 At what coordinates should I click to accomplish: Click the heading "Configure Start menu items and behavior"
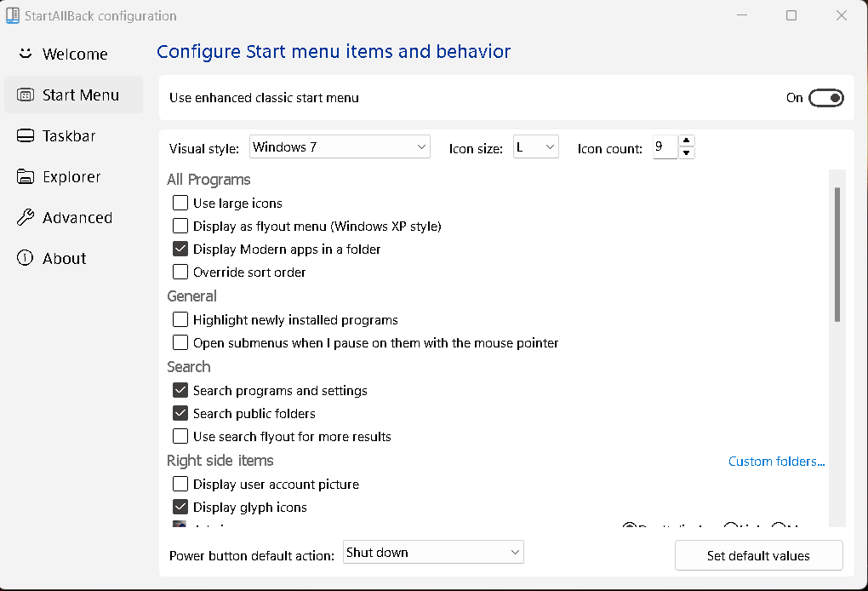point(334,51)
